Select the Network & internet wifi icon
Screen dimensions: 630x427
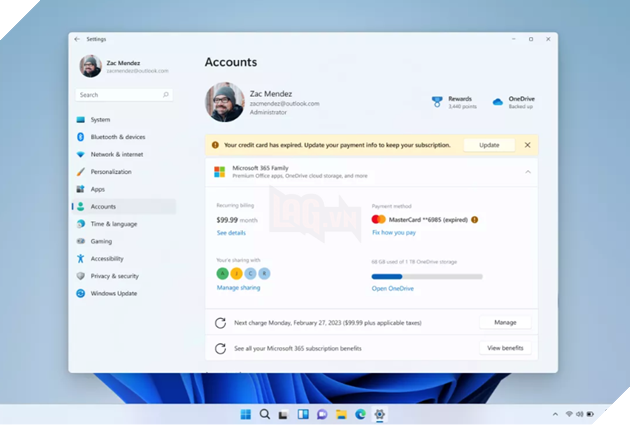click(x=81, y=154)
